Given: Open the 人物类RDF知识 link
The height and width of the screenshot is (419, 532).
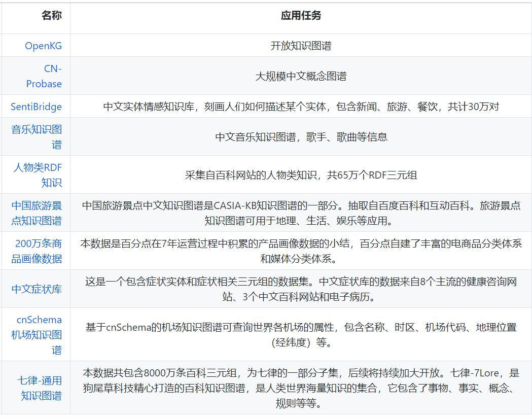Looking at the screenshot, I should pyautogui.click(x=38, y=174).
